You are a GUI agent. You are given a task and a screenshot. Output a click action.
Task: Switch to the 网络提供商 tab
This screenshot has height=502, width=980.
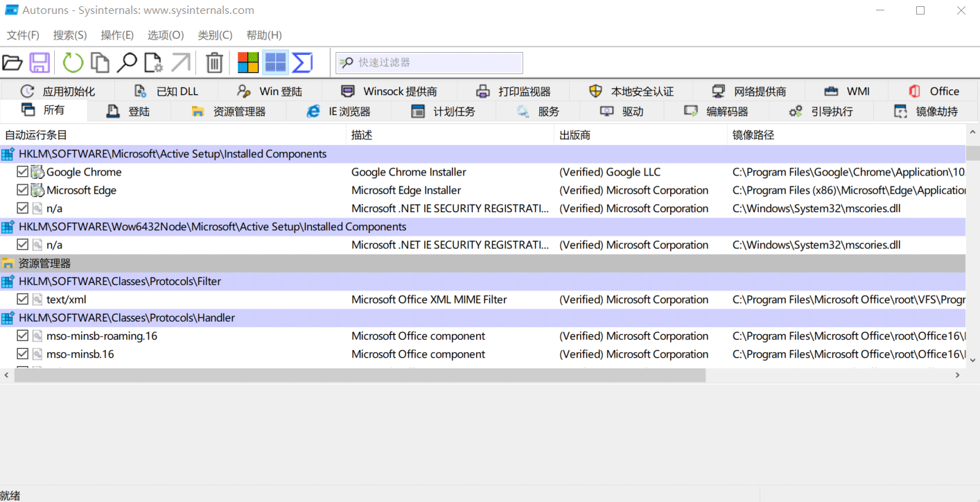[750, 92]
